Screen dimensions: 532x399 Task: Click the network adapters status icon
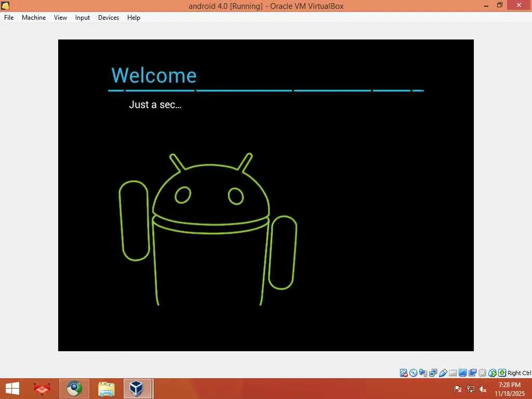433,373
